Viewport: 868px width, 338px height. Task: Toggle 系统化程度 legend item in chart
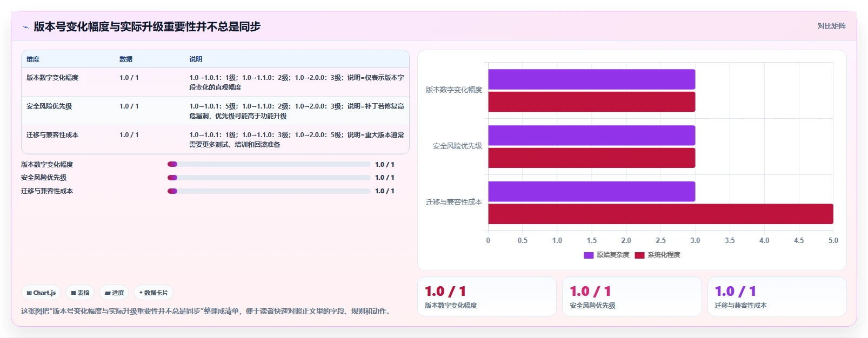point(657,255)
